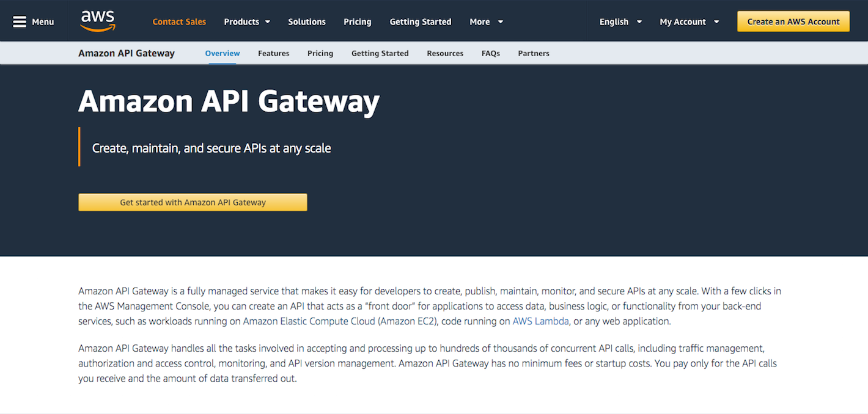Image resolution: width=868 pixels, height=414 pixels.
Task: Expand the Products dropdown
Action: point(247,22)
